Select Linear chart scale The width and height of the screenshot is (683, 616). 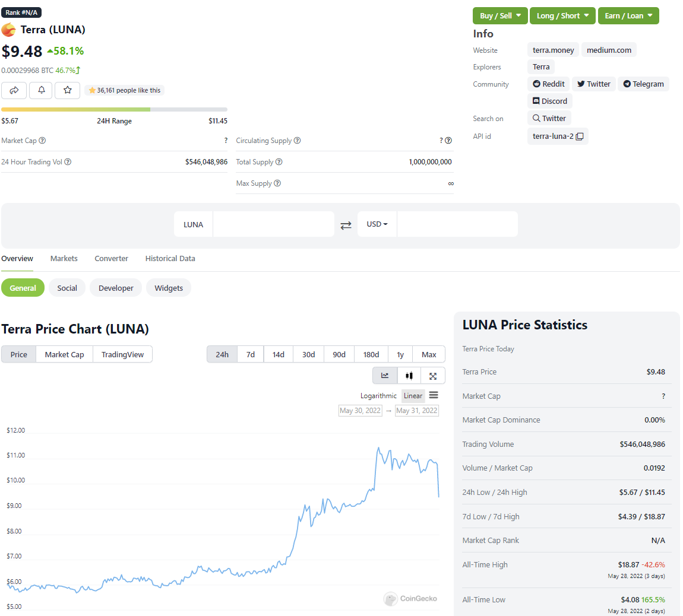(x=413, y=396)
